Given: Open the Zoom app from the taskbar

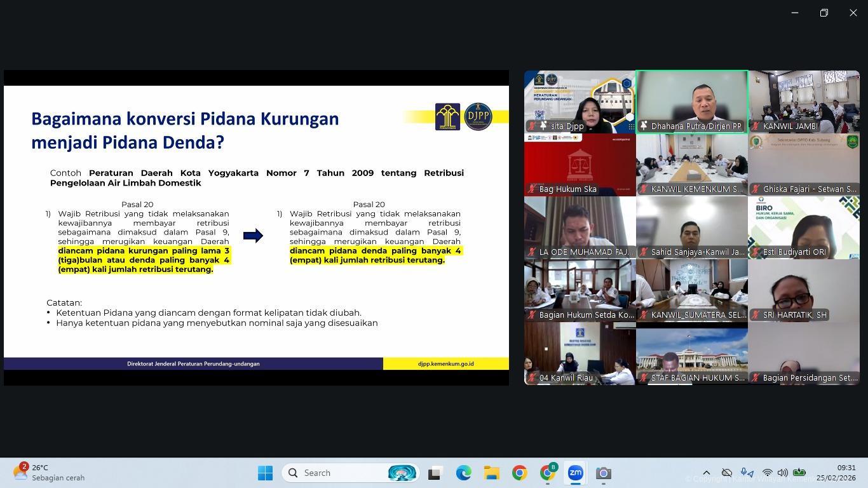Looking at the screenshot, I should point(576,473).
